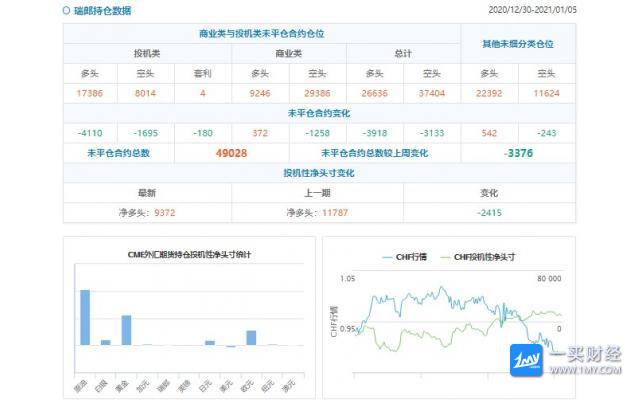Click the 变化 column header
Image resolution: width=640 pixels, height=400 pixels.
(x=489, y=193)
